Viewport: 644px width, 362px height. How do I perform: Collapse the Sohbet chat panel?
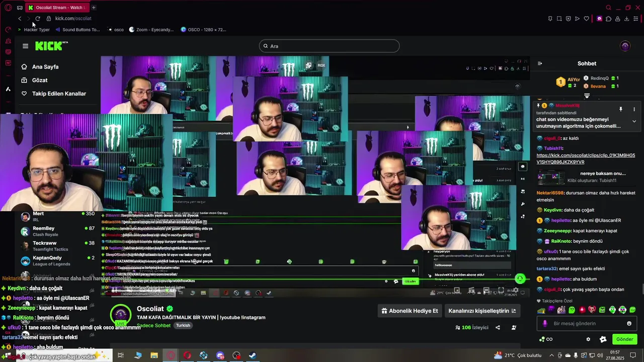point(540,63)
